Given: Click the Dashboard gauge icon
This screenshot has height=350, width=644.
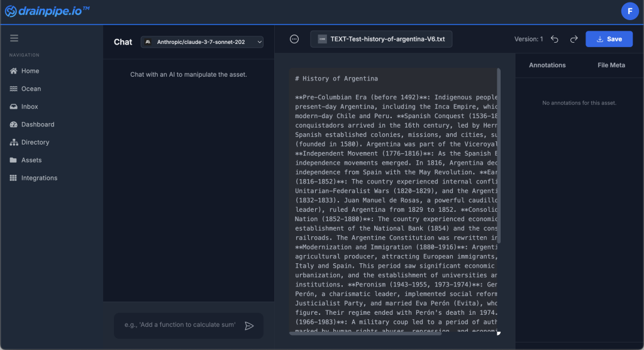Looking at the screenshot, I should coord(14,124).
